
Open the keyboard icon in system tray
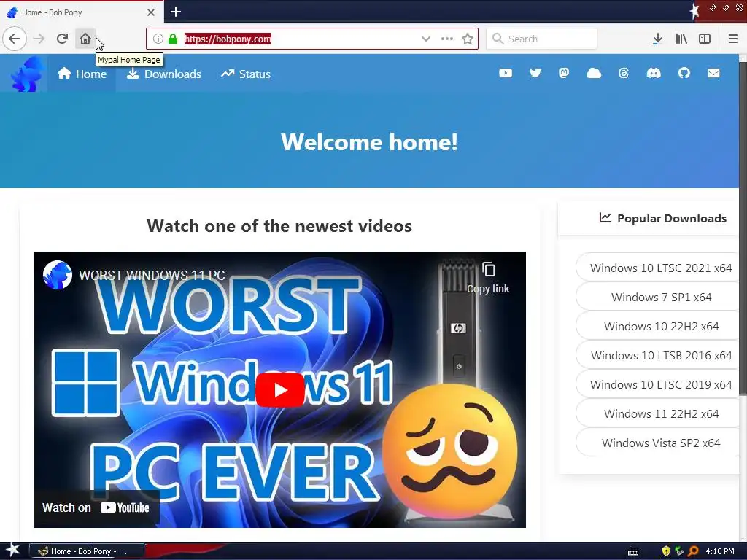[x=633, y=552]
